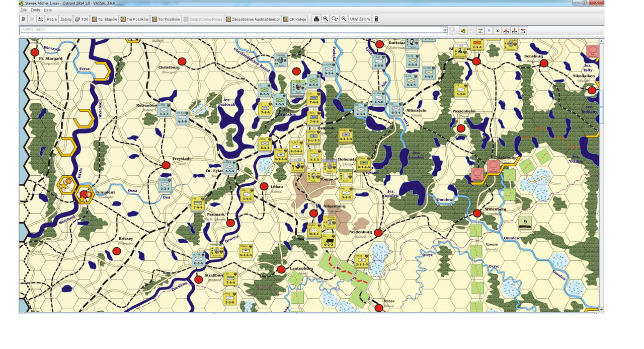This screenshot has height=349, width=644.
Task: Select the 5-3-4 counter at Dt. Eylau
Action: coord(230,167)
